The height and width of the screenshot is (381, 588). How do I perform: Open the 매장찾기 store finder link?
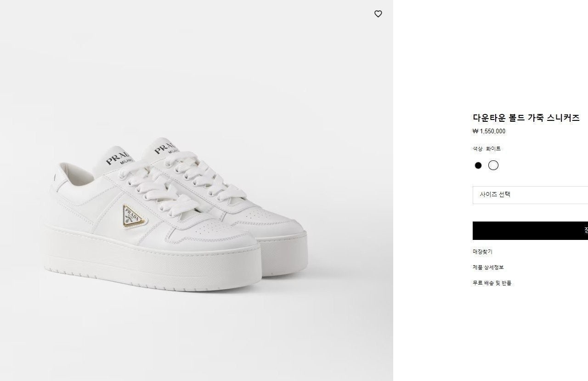point(482,252)
